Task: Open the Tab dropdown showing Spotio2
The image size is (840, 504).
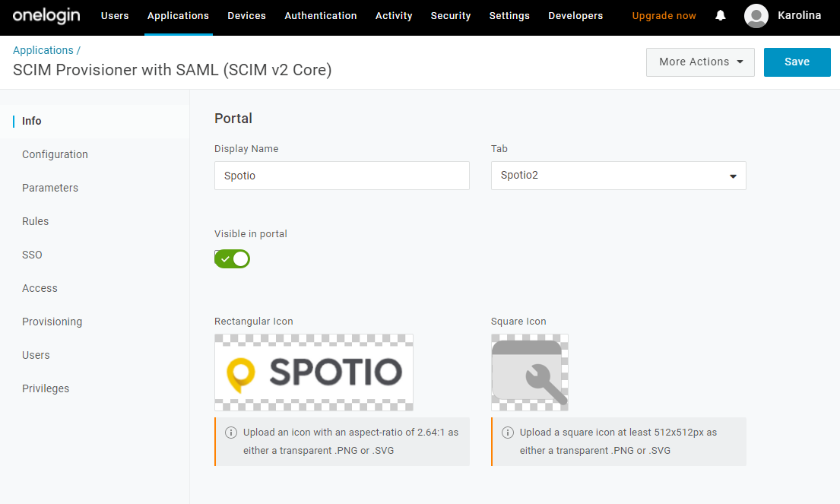Action: [618, 176]
